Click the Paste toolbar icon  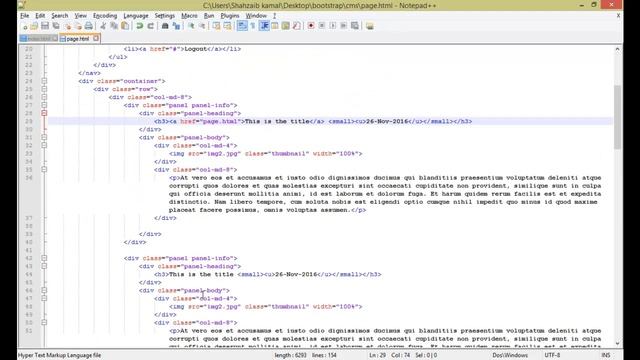pyautogui.click(x=125, y=26)
